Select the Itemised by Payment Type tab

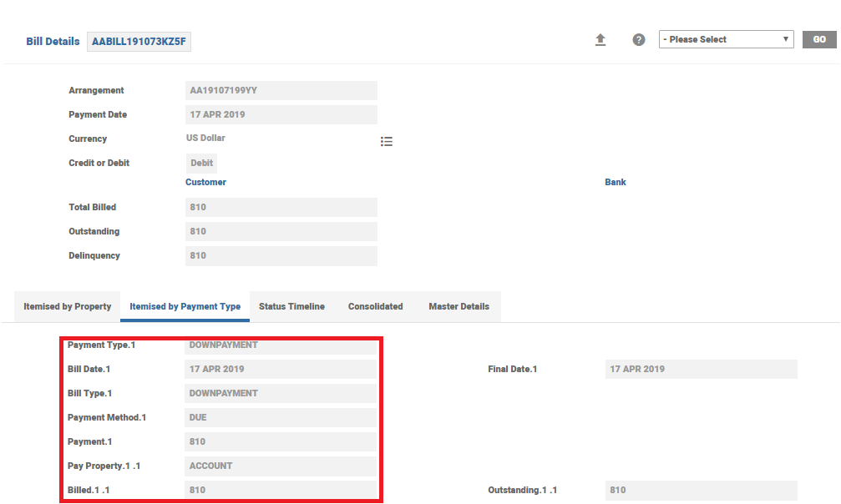point(185,306)
